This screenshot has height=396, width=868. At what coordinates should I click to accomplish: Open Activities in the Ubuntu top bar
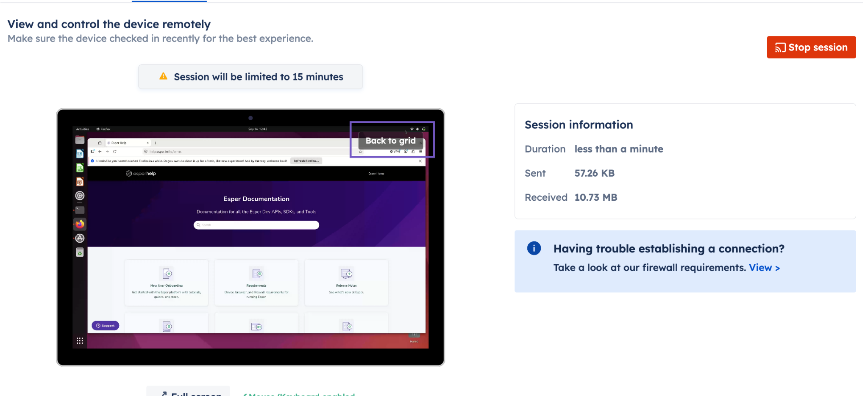[x=83, y=129]
